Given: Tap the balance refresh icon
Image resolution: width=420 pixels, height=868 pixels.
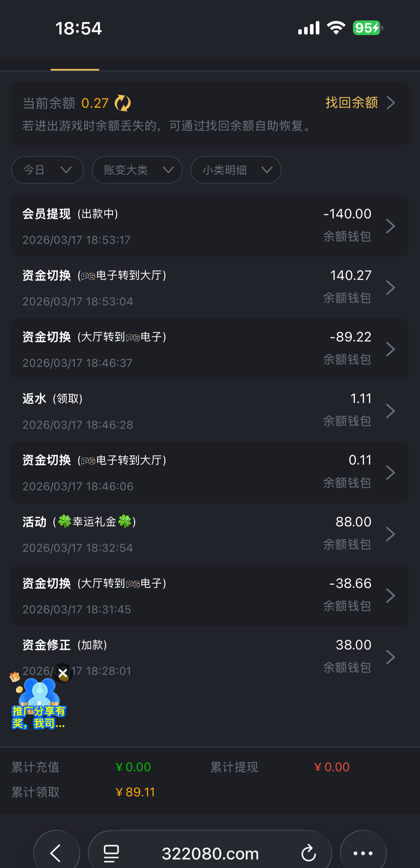Looking at the screenshot, I should click(122, 103).
